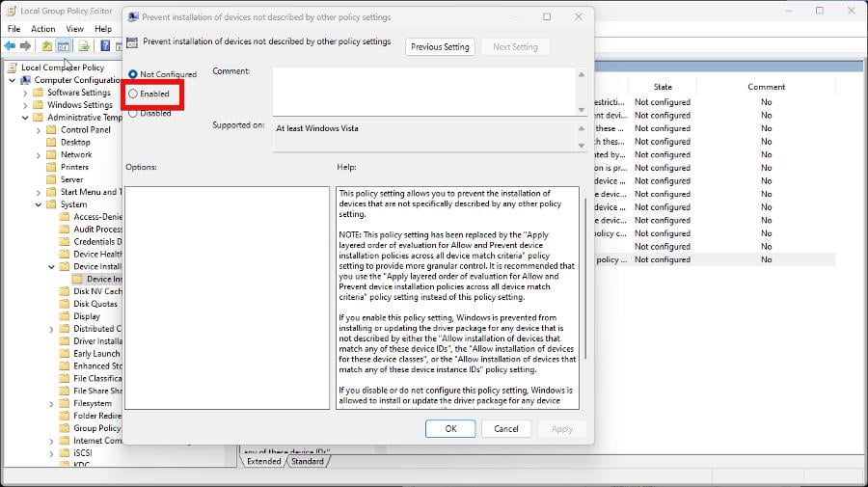This screenshot has width=868, height=487.
Task: Open the File menu
Action: pos(14,29)
